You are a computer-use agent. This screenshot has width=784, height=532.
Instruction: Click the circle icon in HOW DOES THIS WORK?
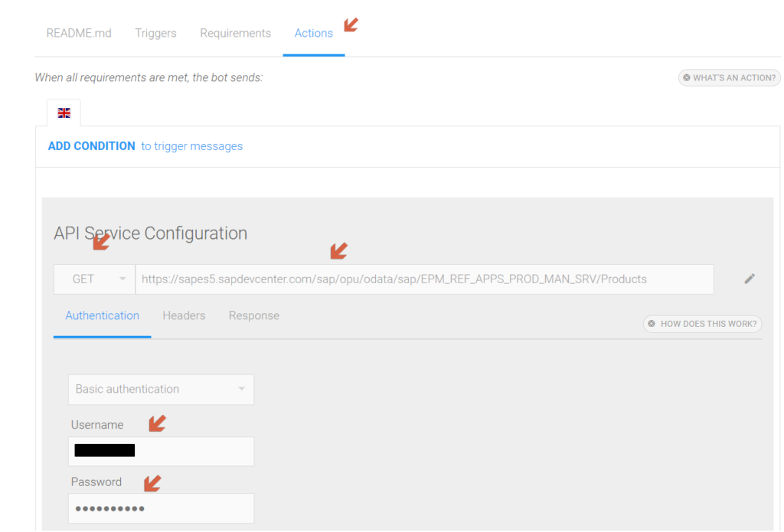click(652, 324)
